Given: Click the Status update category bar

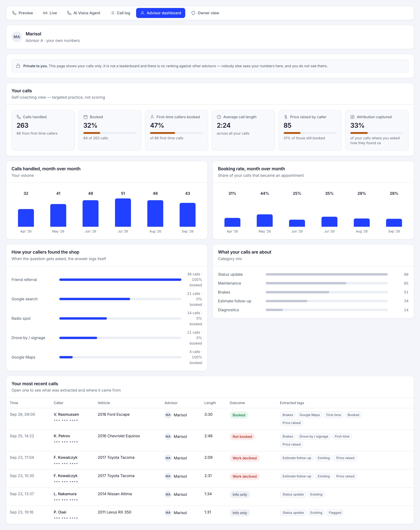Looking at the screenshot, I should 327,274.
